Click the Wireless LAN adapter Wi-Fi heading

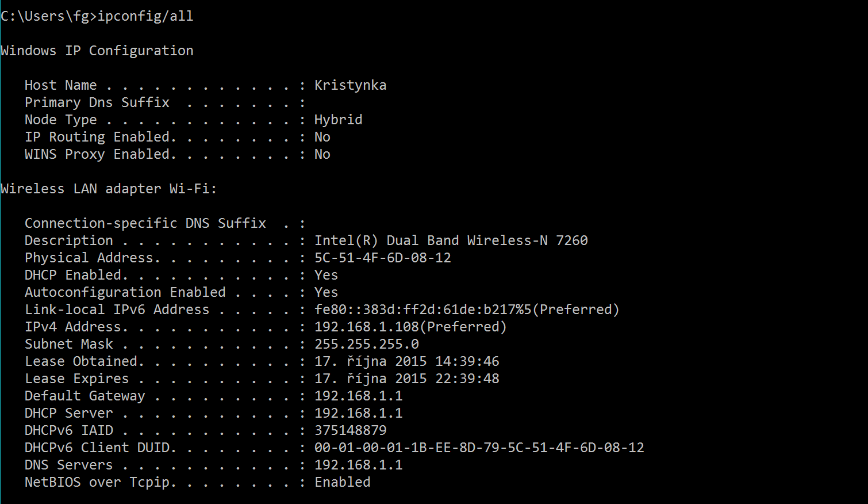(x=109, y=189)
